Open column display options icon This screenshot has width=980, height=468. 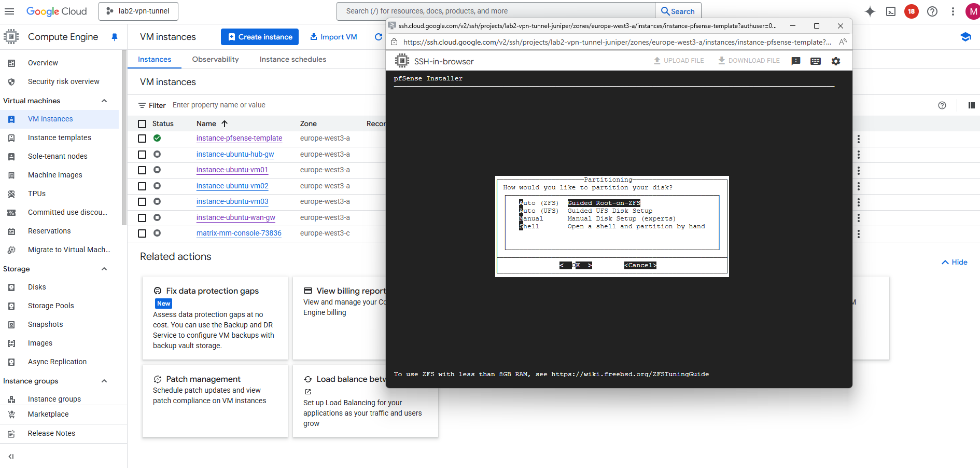point(972,105)
